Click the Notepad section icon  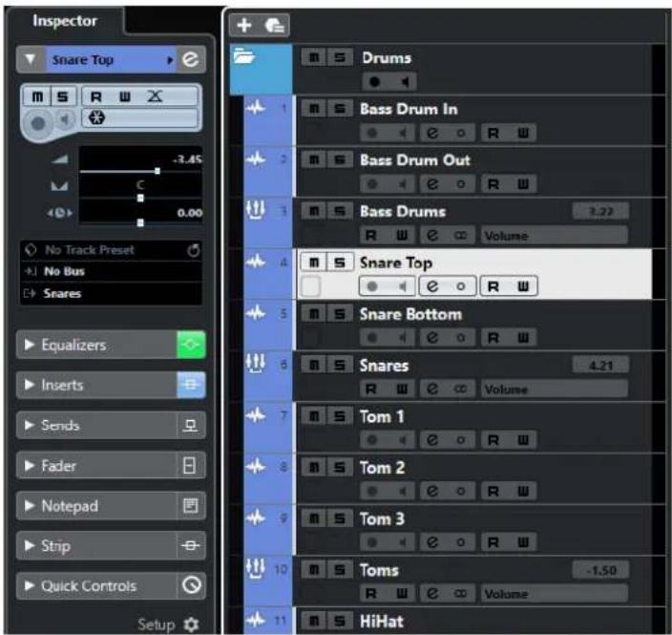click(191, 505)
